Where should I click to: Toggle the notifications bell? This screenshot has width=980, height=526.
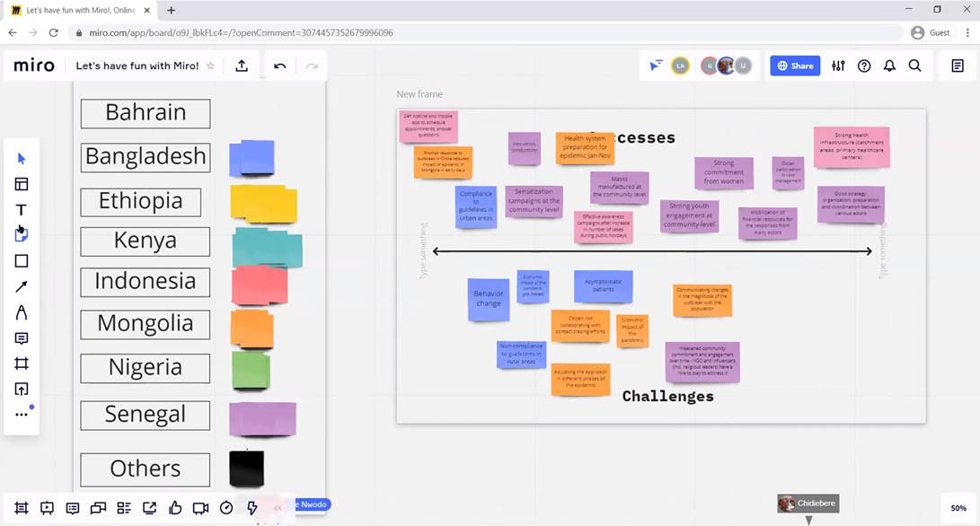[889, 65]
